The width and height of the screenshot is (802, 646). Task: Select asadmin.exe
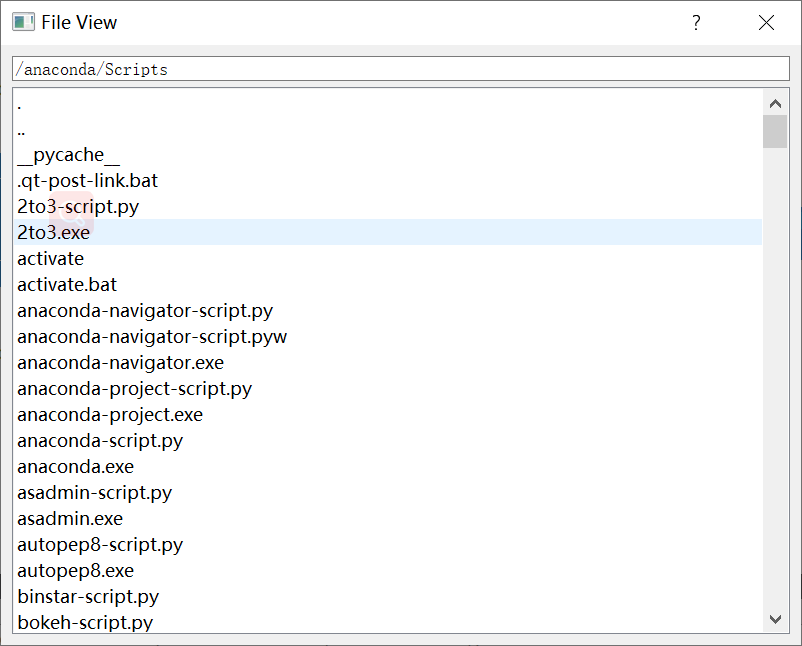tap(388, 519)
